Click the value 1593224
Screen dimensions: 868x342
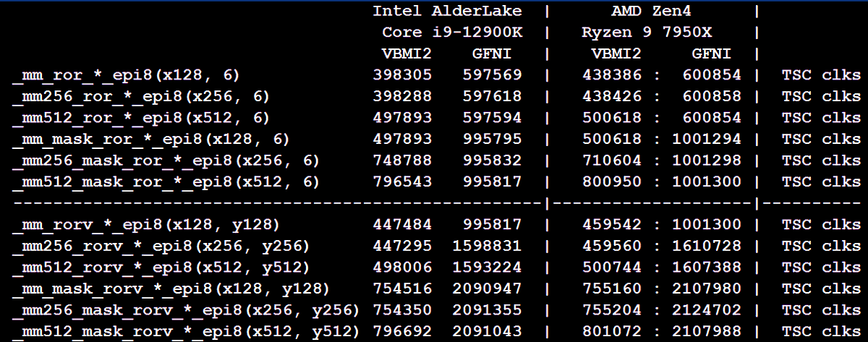487,268
